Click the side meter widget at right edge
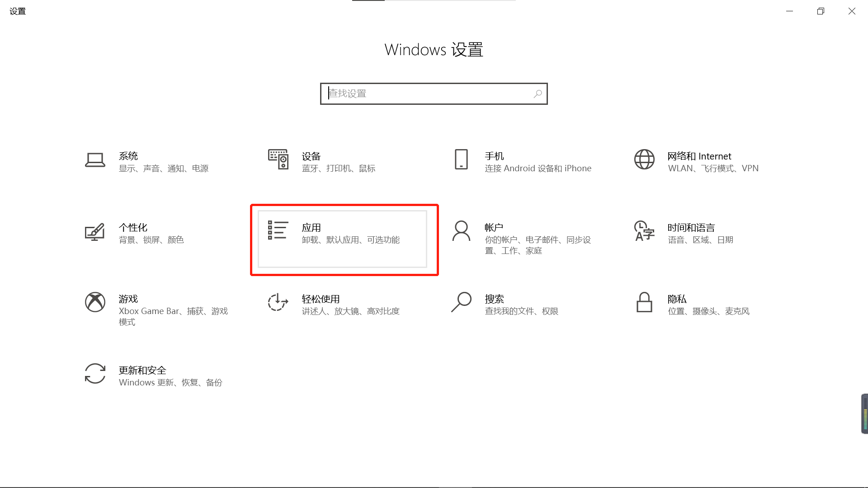 (864, 414)
